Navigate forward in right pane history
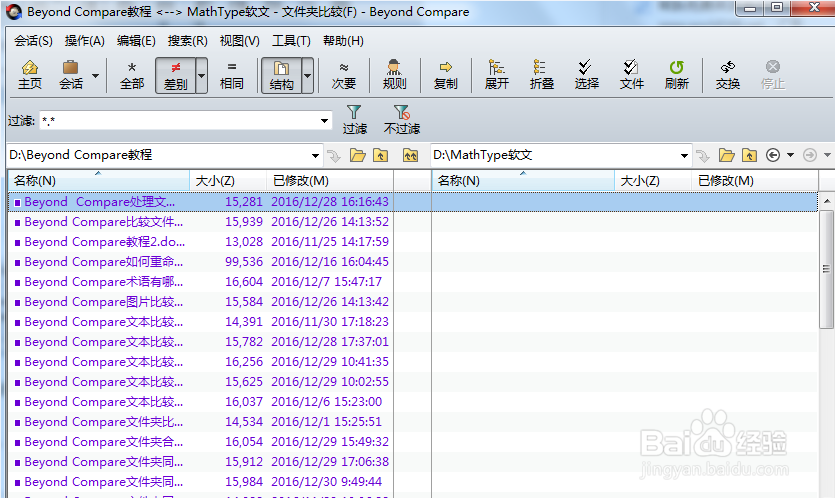The width and height of the screenshot is (835, 498). [809, 155]
